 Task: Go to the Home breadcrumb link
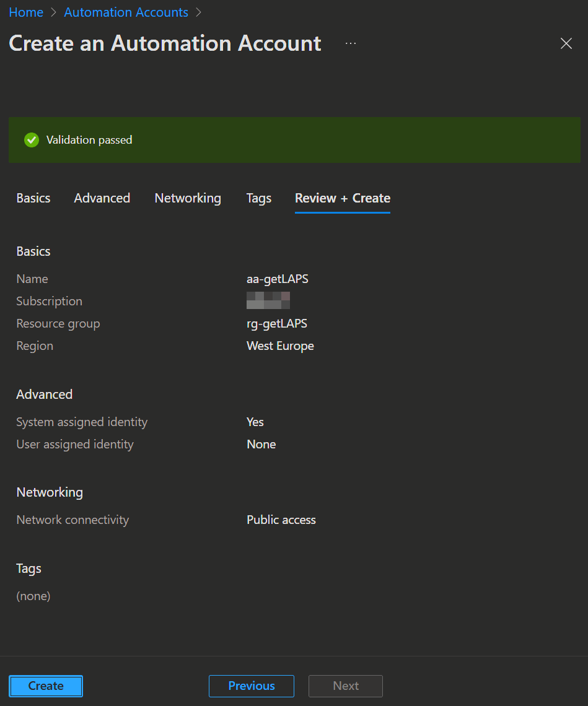(26, 12)
